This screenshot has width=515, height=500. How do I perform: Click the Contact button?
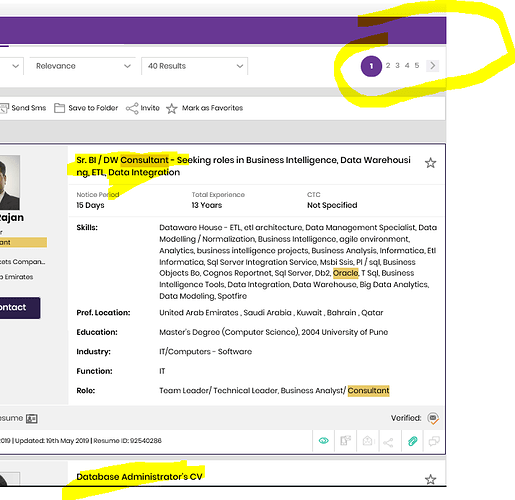(x=20, y=308)
